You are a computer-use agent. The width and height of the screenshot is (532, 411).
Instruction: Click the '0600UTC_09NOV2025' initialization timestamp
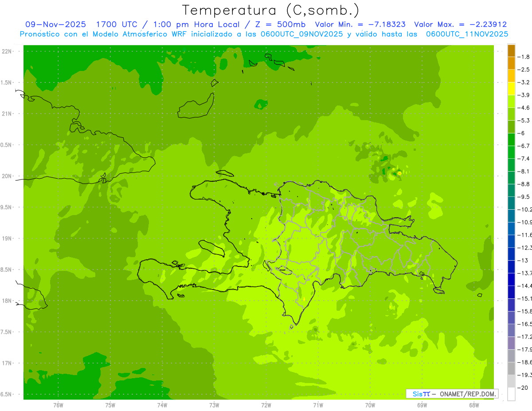303,34
